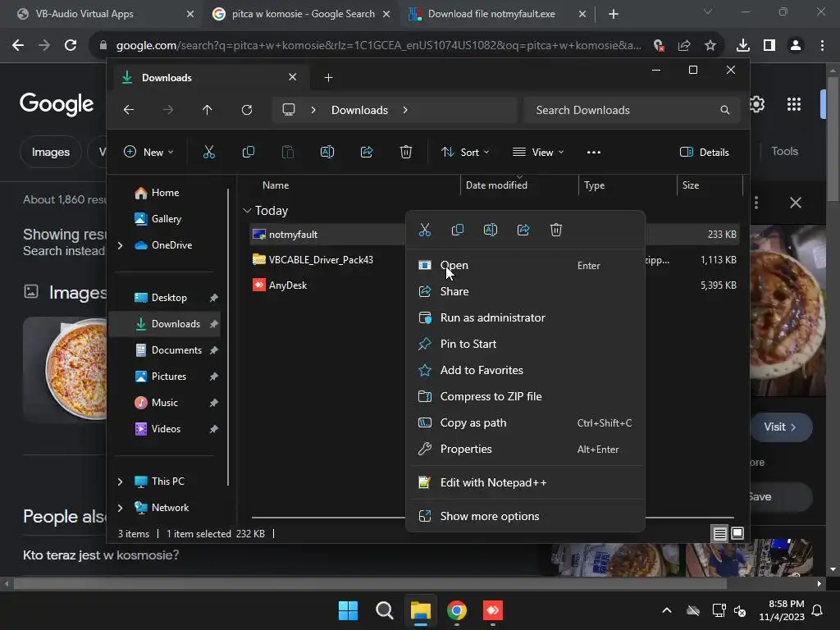
Task: Expand the Network tree node
Action: tap(120, 508)
